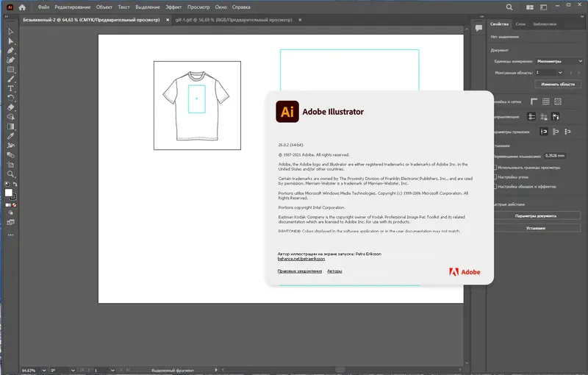The height and width of the screenshot is (375, 588).
Task: Open the workspace switcher icon
Action: (x=543, y=7)
